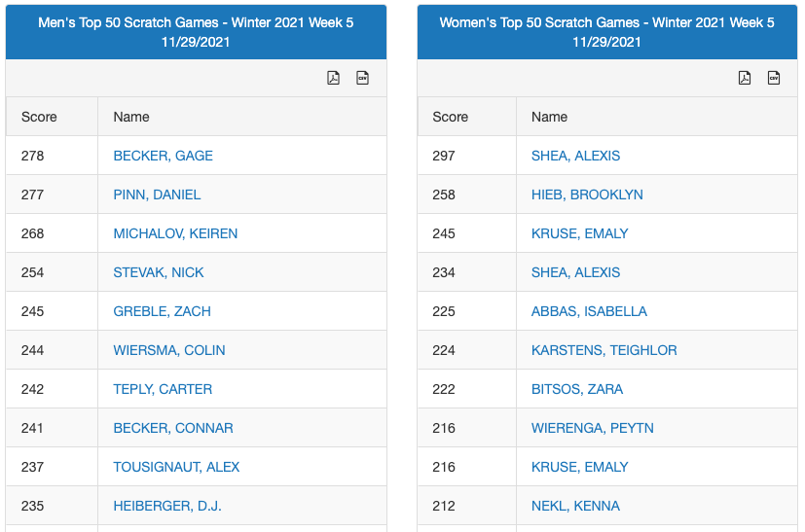Select STEVAK, NICK in men's table
Screen dimensions: 805x532
click(159, 272)
